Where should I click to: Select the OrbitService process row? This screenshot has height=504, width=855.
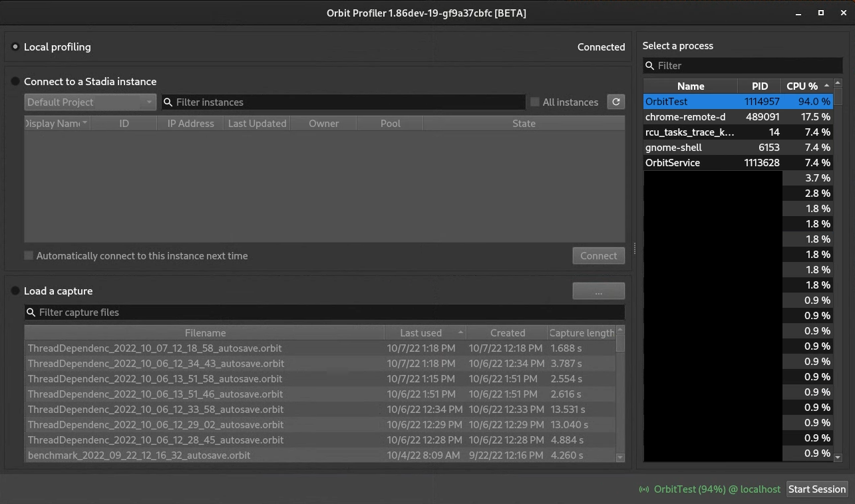point(739,163)
